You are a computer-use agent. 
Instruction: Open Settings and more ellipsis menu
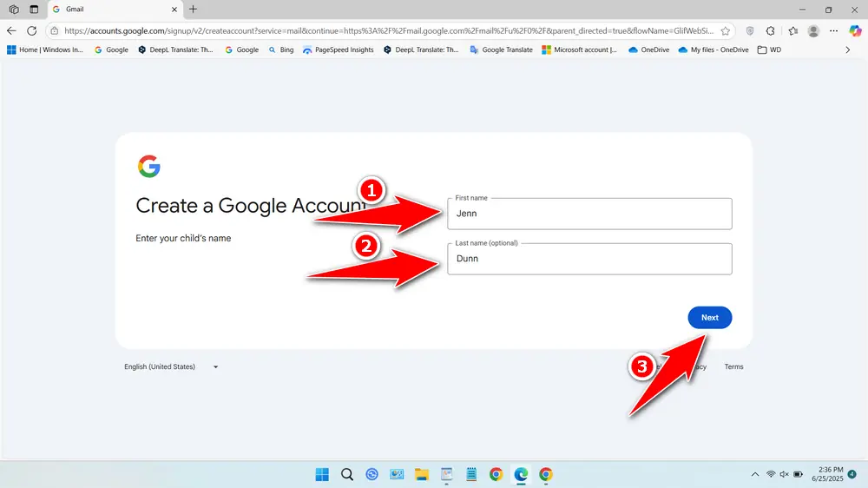[833, 31]
